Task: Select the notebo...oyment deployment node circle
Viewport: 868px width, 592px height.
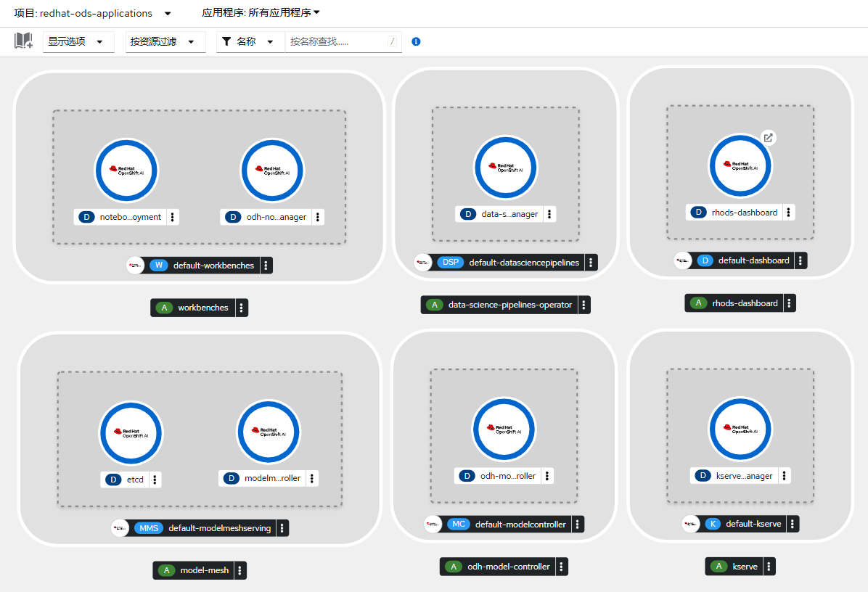Action: click(x=127, y=170)
